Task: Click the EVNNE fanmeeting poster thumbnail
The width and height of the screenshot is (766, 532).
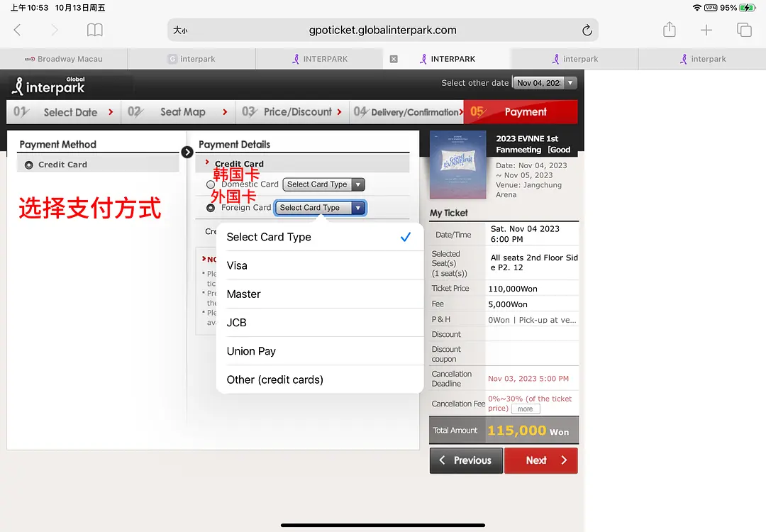Action: pyautogui.click(x=457, y=165)
